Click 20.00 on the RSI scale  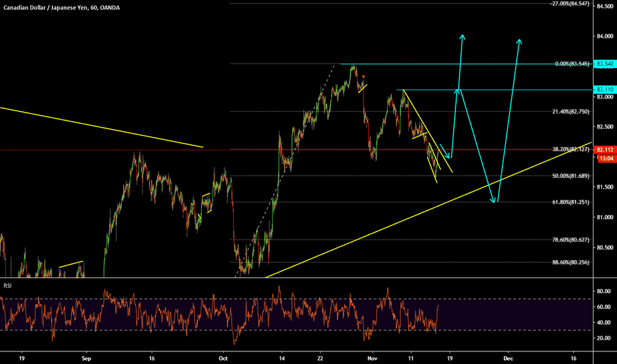[604, 338]
